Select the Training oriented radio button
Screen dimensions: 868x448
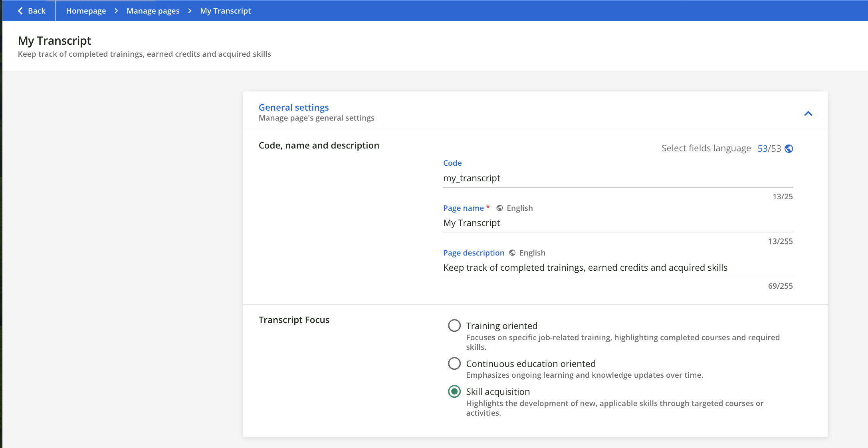(454, 326)
